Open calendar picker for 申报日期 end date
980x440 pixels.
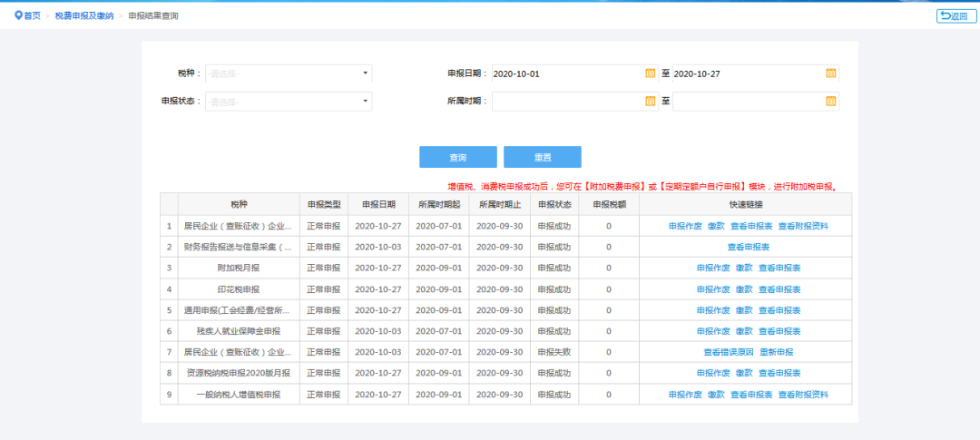pos(830,73)
